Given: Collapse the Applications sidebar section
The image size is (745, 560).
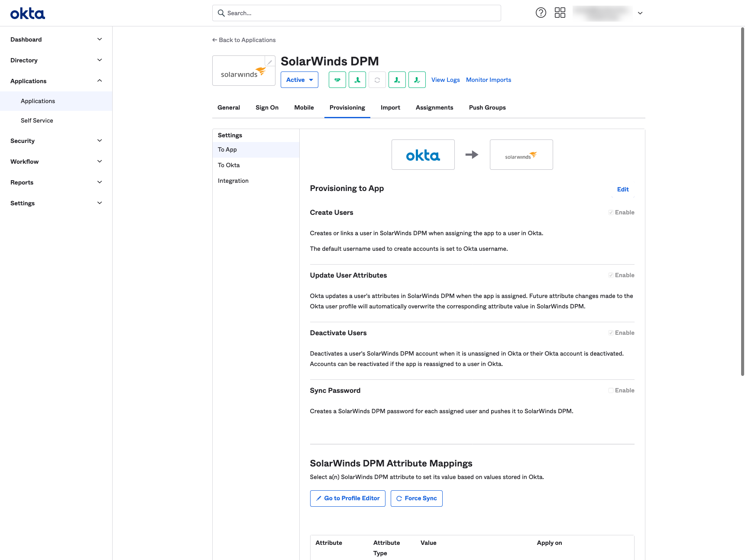Looking at the screenshot, I should tap(56, 81).
